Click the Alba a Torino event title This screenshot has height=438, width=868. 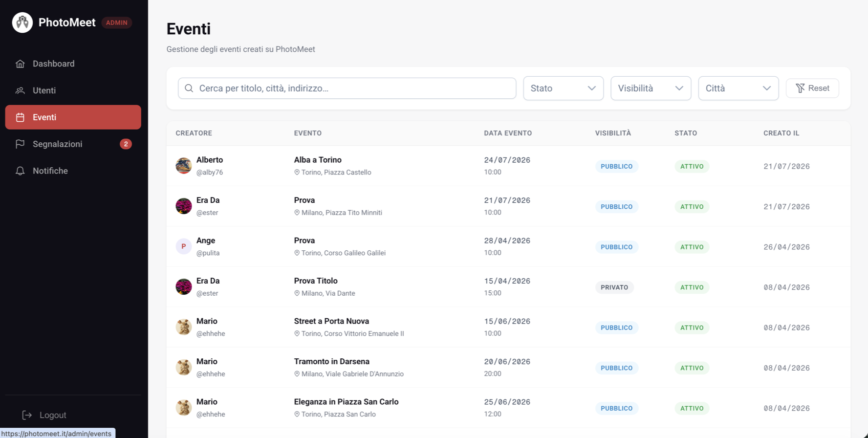pos(318,160)
